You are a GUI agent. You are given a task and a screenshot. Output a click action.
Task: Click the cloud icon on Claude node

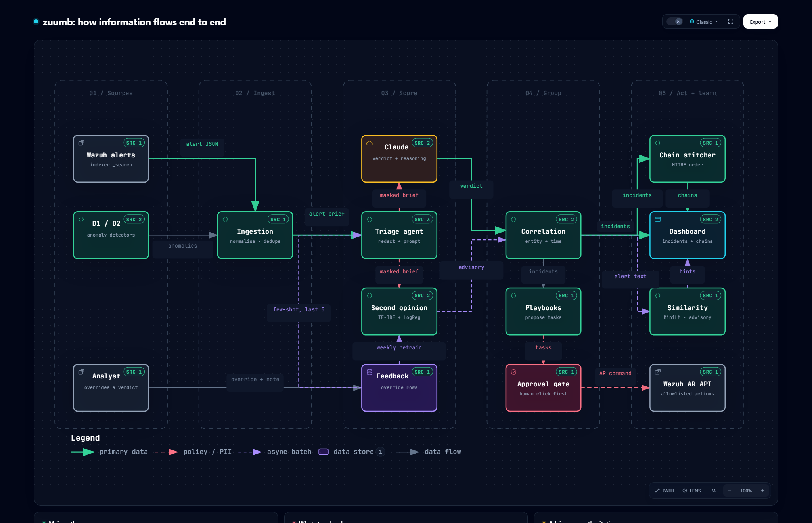(x=370, y=143)
